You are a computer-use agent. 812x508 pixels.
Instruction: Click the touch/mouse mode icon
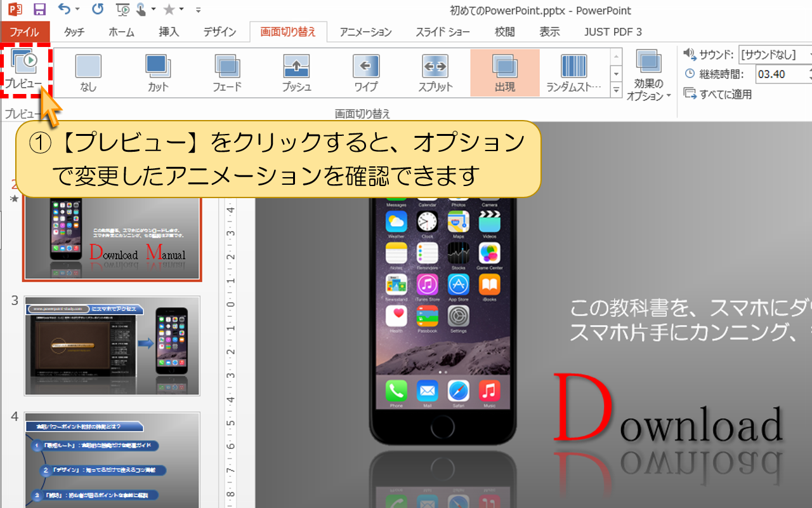click(x=142, y=10)
